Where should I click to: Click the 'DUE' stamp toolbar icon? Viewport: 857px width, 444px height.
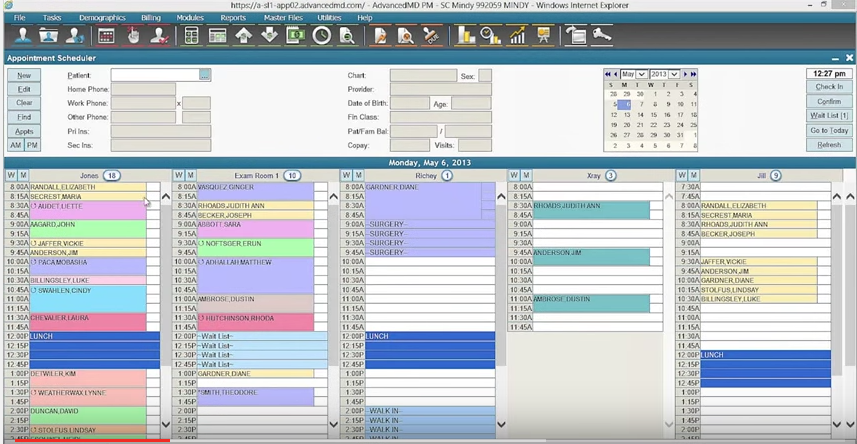tap(432, 36)
